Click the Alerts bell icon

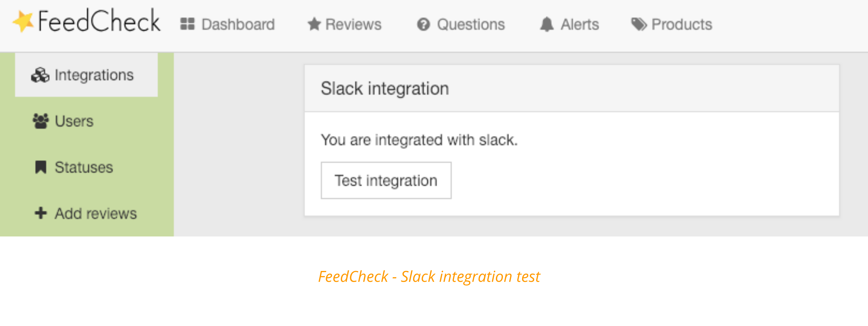click(x=547, y=24)
